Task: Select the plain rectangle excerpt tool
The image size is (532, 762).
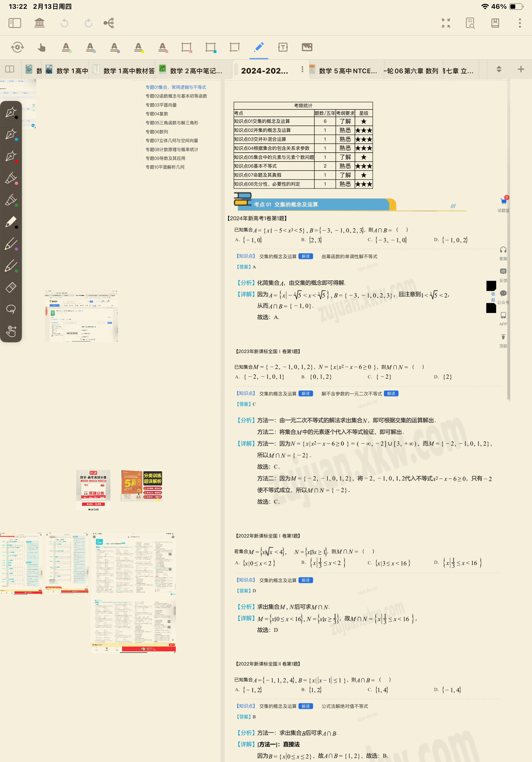Action: coord(235,47)
